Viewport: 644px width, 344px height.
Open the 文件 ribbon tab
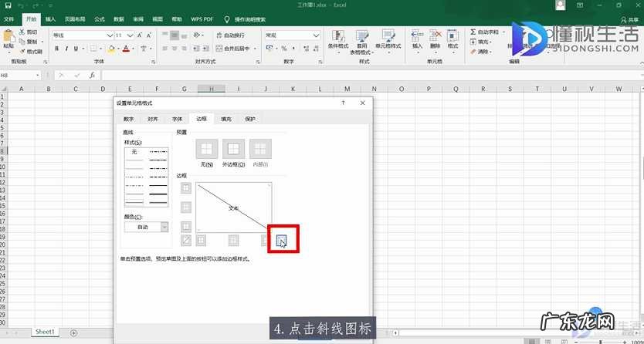point(8,19)
